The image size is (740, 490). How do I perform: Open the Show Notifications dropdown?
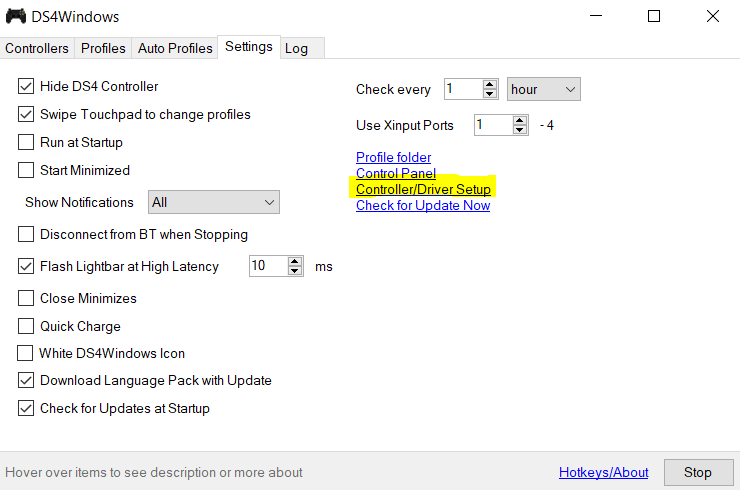[214, 202]
